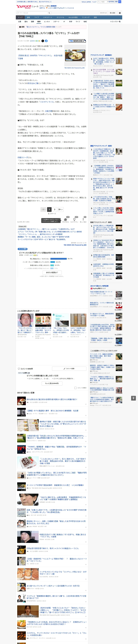
Task: Click the みんなの意見 blue label
Action: click(23, 249)
